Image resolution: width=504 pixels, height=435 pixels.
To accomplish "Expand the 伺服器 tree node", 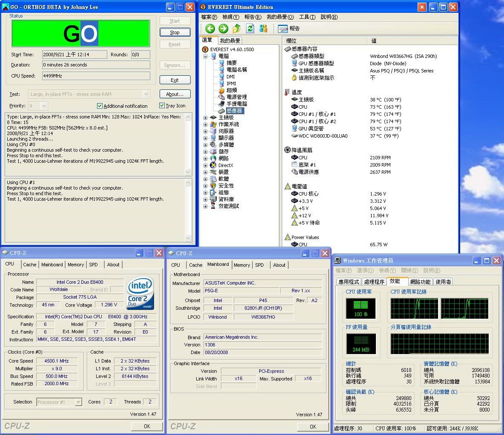I will (x=206, y=131).
